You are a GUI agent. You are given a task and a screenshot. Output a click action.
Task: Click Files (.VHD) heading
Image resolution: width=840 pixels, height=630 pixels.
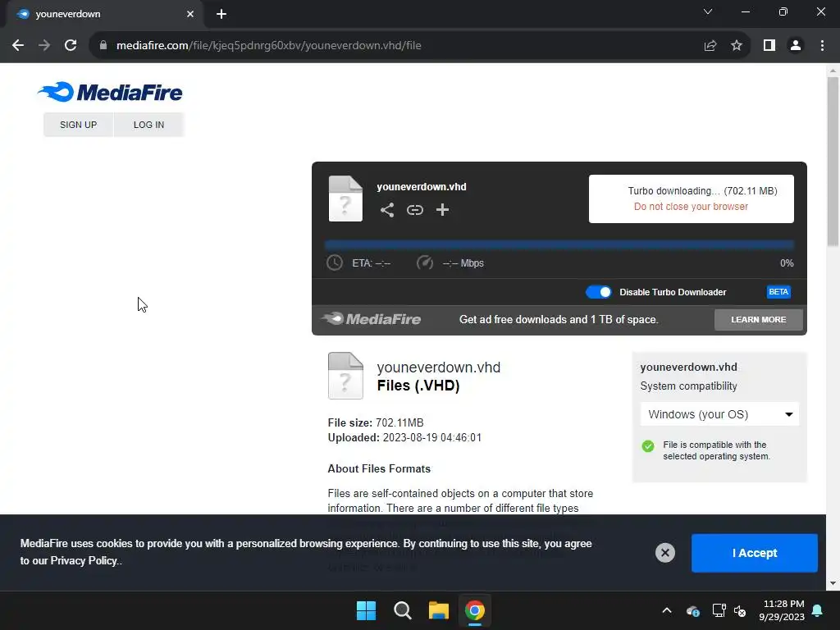418,386
